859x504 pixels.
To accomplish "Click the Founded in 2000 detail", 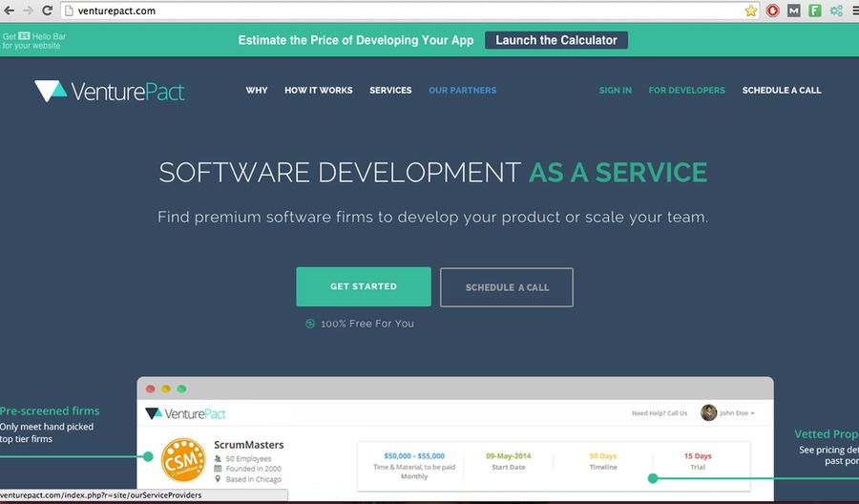I will pyautogui.click(x=254, y=469).
